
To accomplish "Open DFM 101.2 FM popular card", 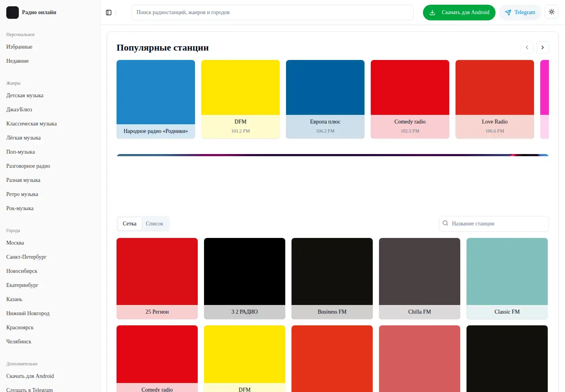I will [x=241, y=99].
